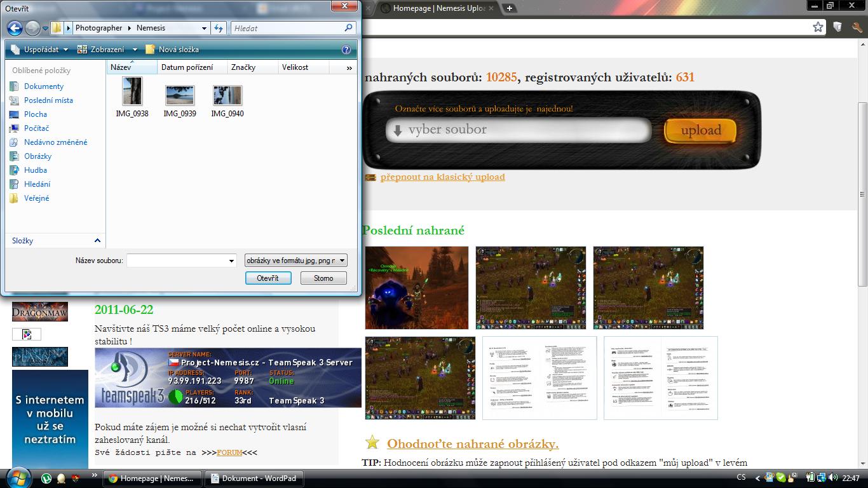
Task: Click the Nemesis breadcrumb segment
Action: 151,28
